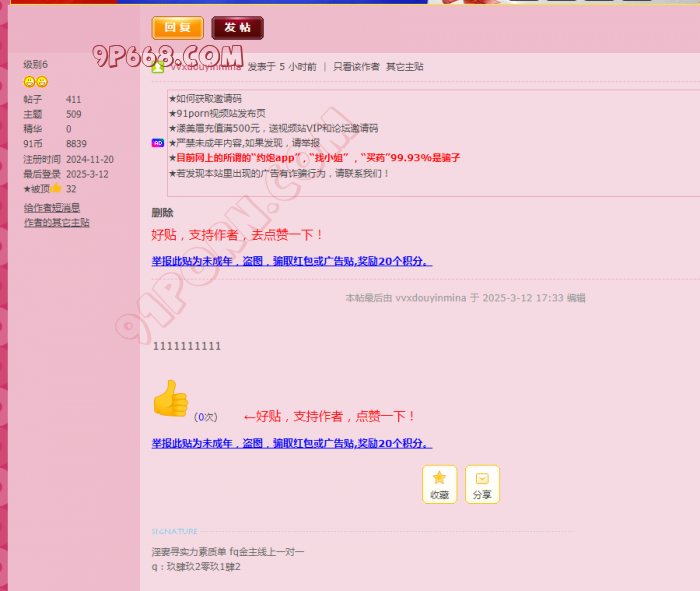Click the 编辑 edit link after the timestamp

coord(576,298)
